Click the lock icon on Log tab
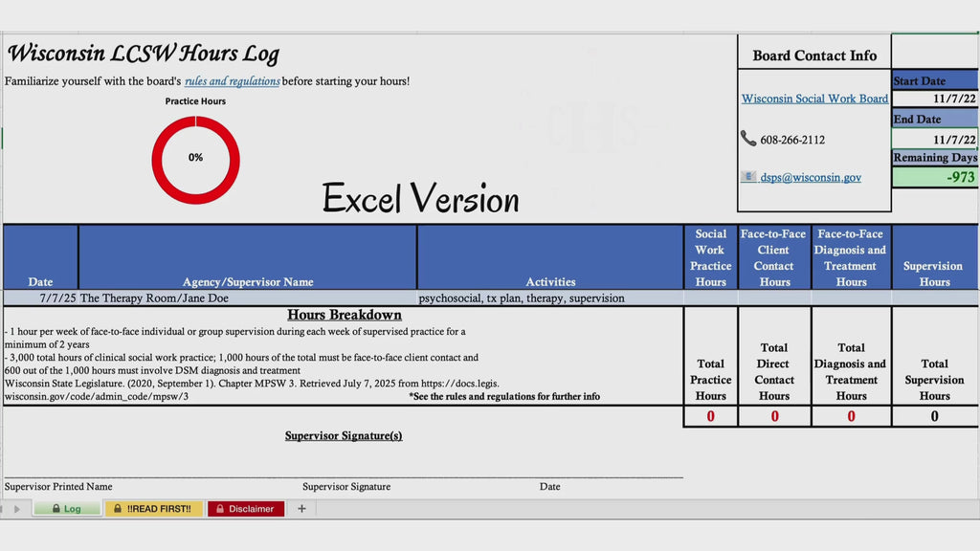This screenshot has width=980, height=551. pyautogui.click(x=56, y=509)
